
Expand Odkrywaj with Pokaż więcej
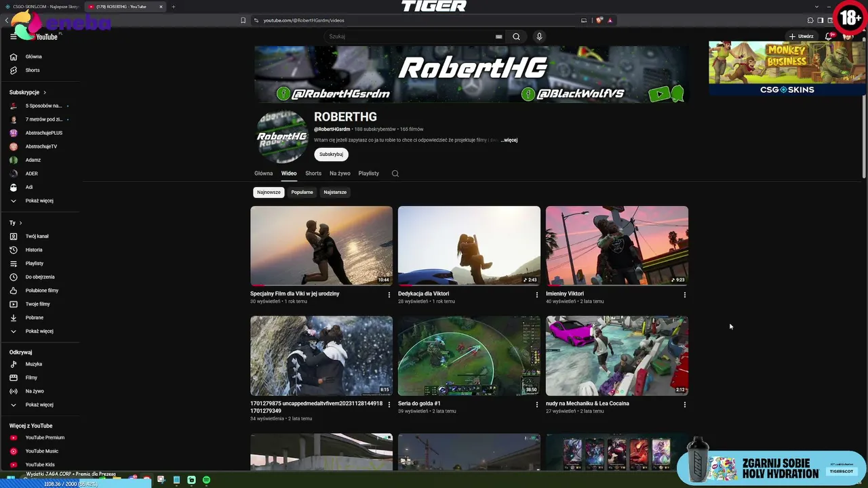[40, 405]
